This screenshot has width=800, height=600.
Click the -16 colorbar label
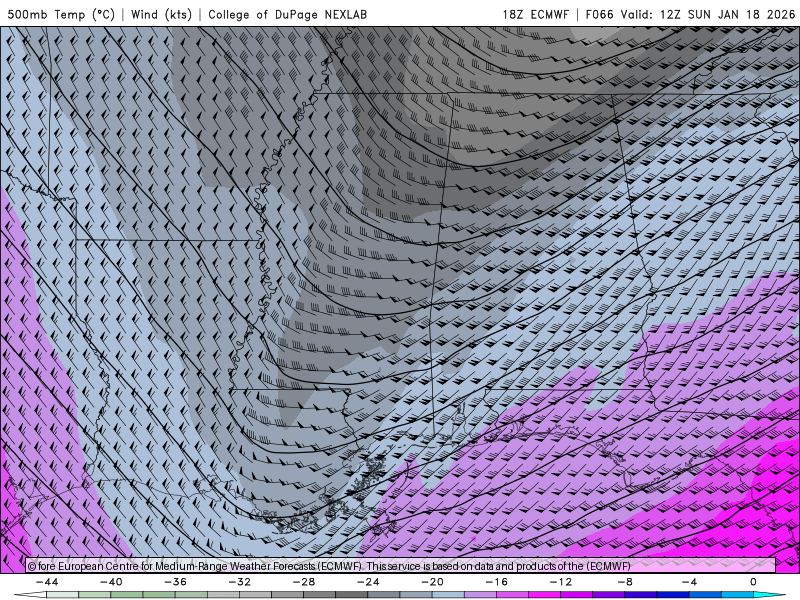(497, 582)
